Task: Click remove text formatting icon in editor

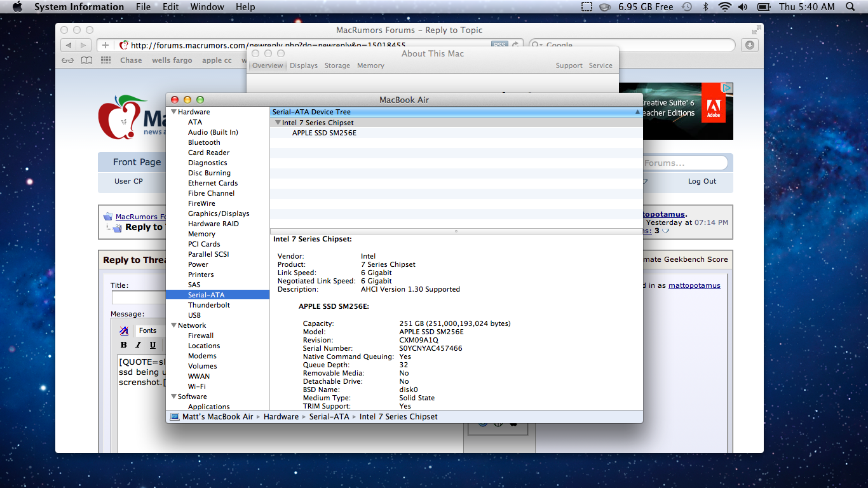Action: pos(124,330)
